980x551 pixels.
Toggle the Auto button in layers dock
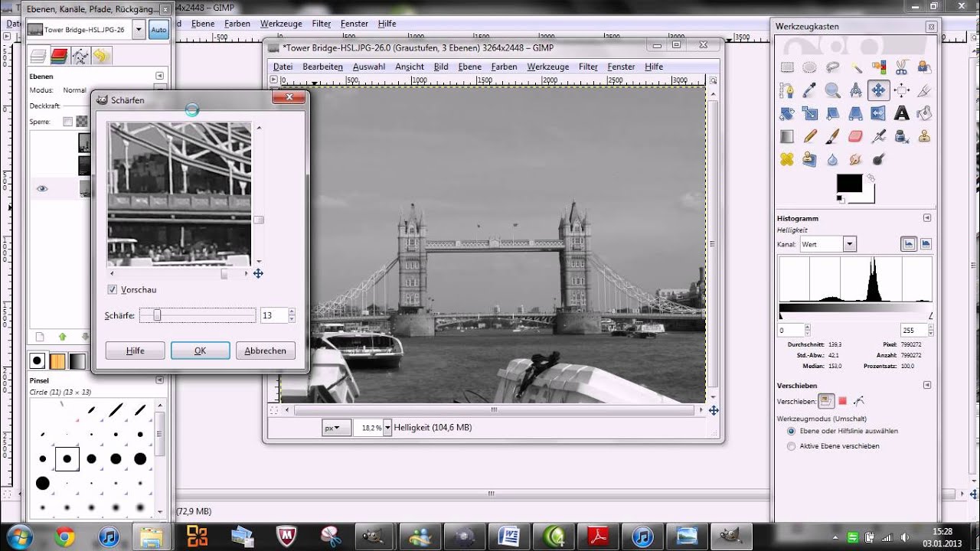coord(158,30)
